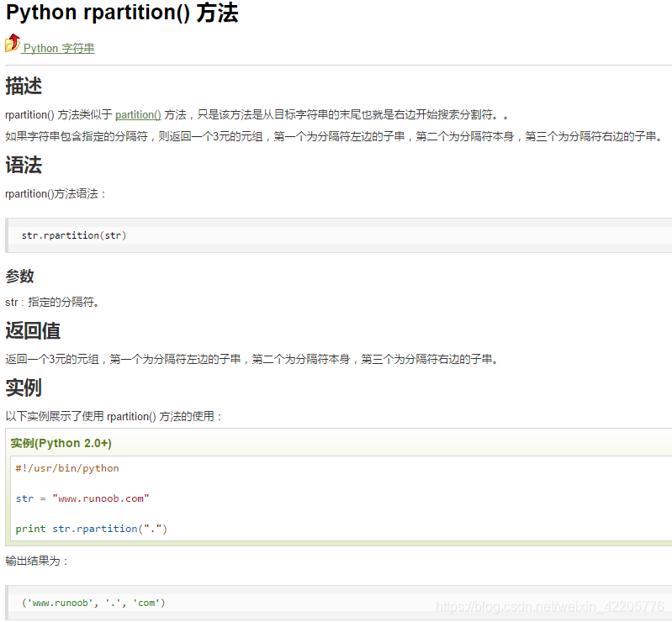Click the output ('www.runoob', '.', 'com')
The width and height of the screenshot is (672, 622).
pos(93,604)
